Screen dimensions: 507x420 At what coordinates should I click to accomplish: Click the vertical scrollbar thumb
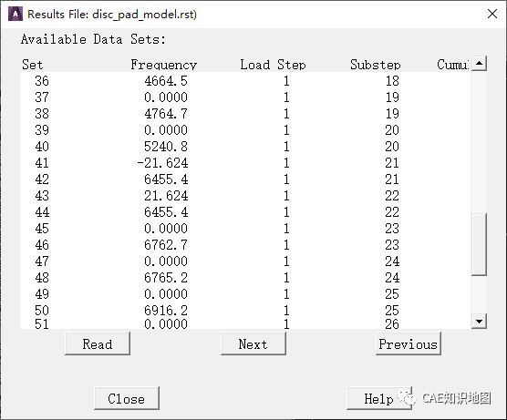pos(480,244)
